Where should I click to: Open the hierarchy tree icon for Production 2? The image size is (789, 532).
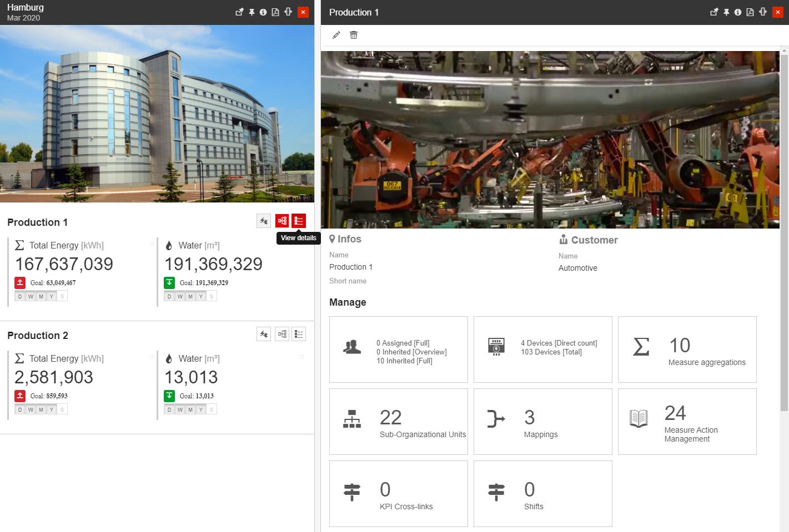click(282, 334)
